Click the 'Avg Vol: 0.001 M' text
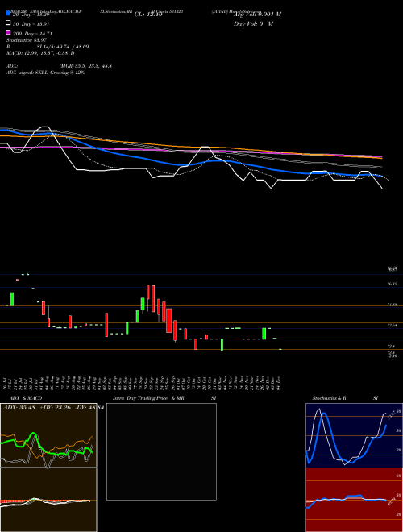 pyautogui.click(x=257, y=15)
